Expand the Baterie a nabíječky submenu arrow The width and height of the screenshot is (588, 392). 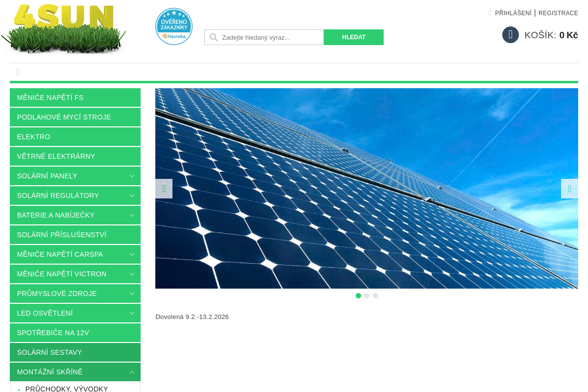pos(132,215)
